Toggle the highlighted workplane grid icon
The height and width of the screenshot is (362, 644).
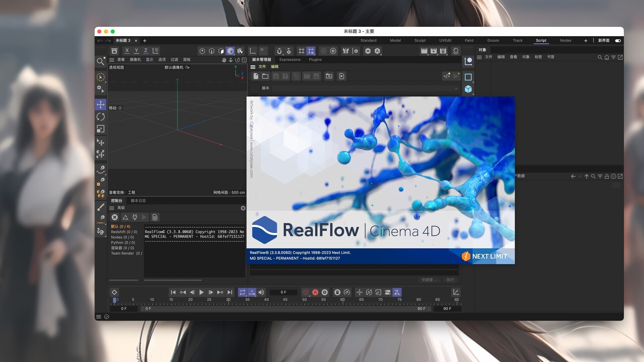[311, 51]
